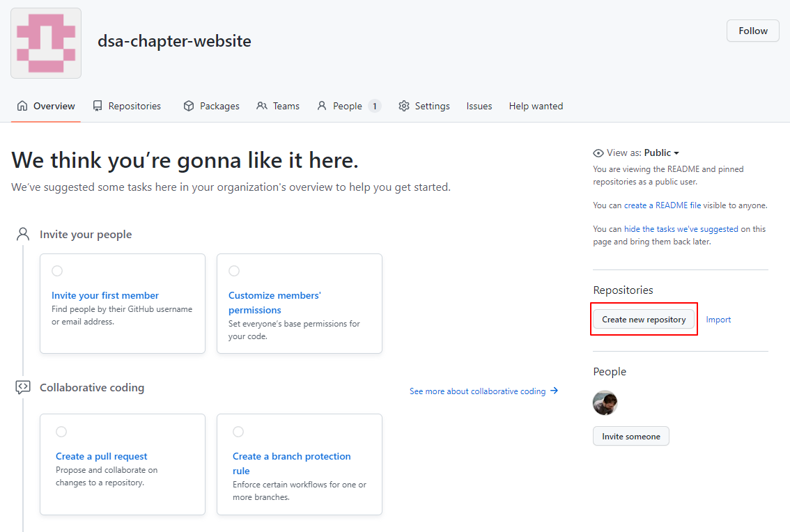Image resolution: width=790 pixels, height=532 pixels.
Task: Click the package cube icon
Action: click(188, 106)
